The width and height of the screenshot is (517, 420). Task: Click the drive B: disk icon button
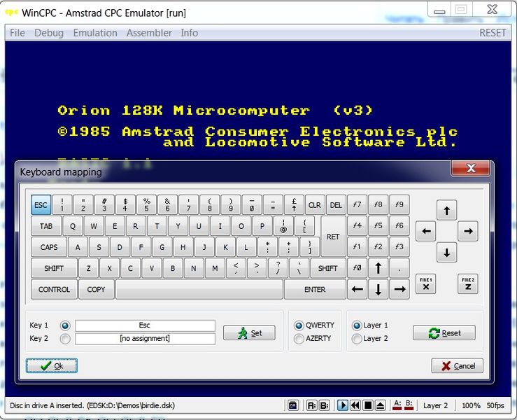tap(325, 405)
